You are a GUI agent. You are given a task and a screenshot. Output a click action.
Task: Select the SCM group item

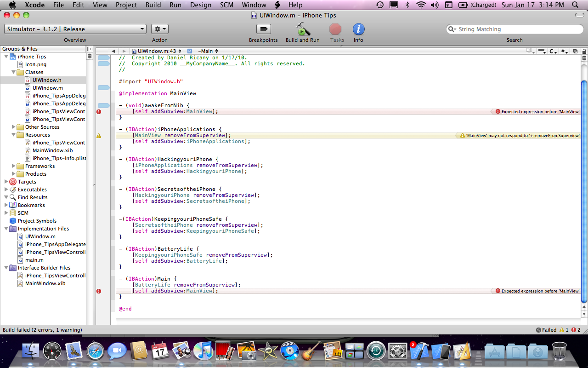pos(23,213)
